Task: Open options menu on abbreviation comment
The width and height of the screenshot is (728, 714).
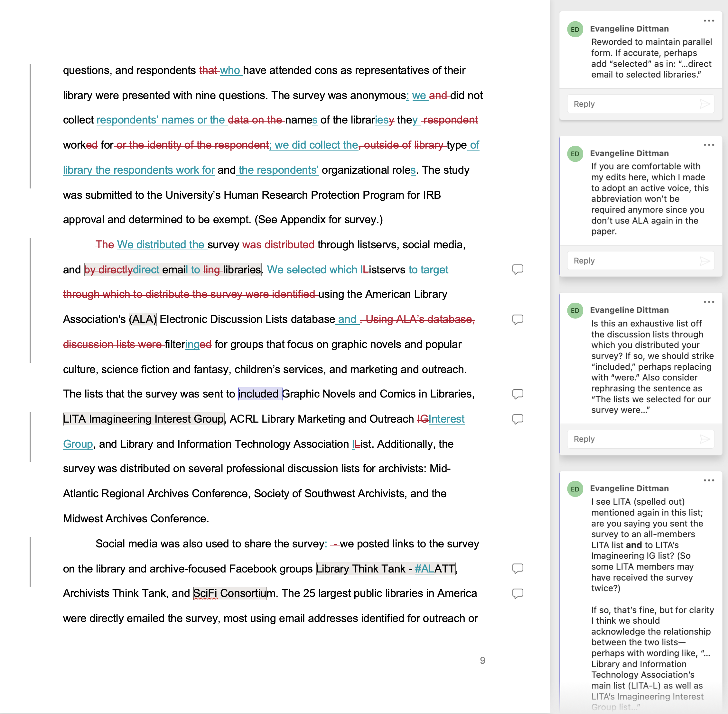Action: click(x=708, y=145)
